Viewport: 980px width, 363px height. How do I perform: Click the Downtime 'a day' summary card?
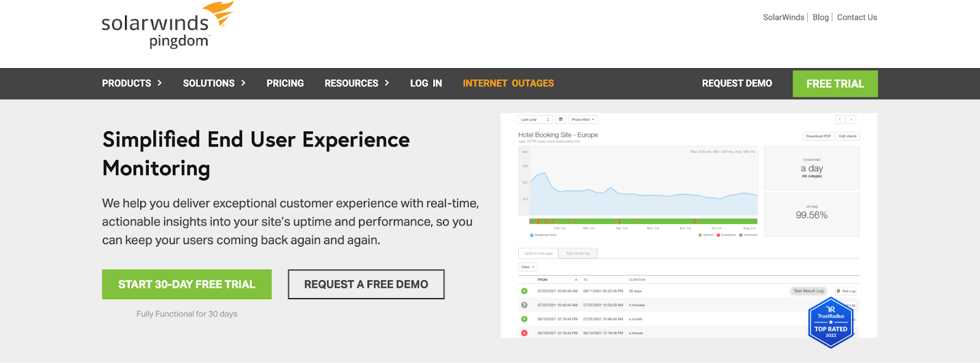(812, 168)
